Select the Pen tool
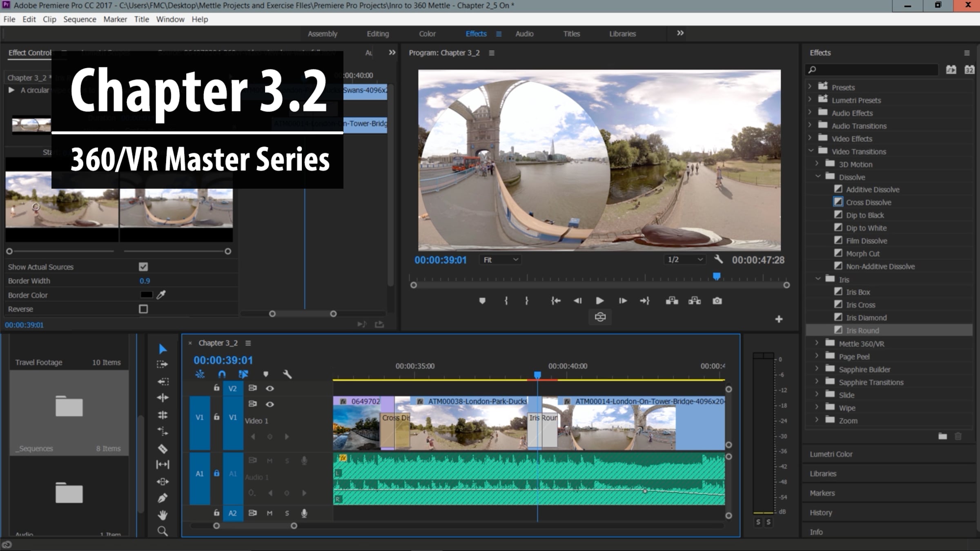 click(x=163, y=498)
